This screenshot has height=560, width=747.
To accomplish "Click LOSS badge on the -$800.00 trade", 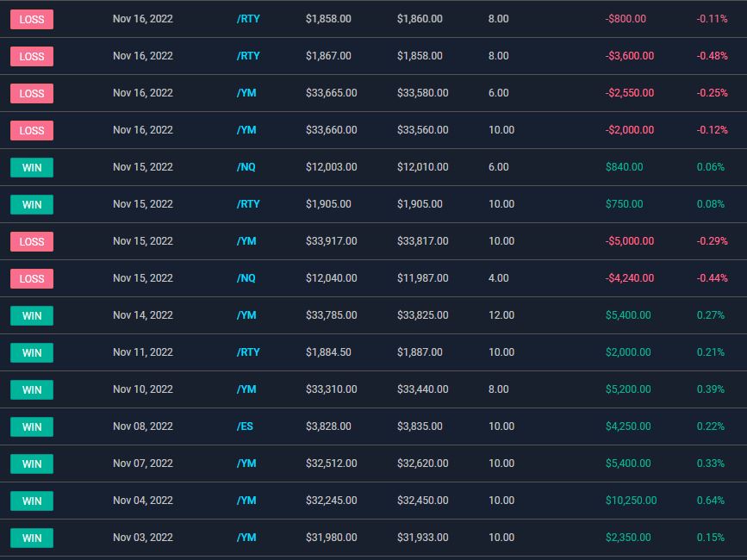I will pos(32,19).
